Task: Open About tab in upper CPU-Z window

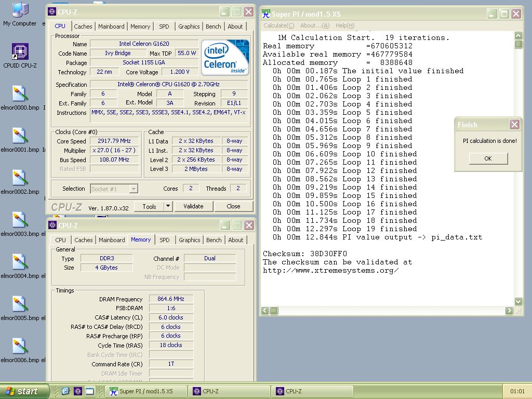Action: [235, 26]
